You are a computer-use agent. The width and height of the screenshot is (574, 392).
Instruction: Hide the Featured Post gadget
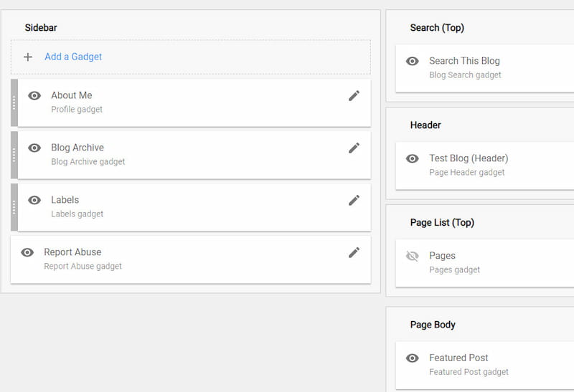[412, 358]
